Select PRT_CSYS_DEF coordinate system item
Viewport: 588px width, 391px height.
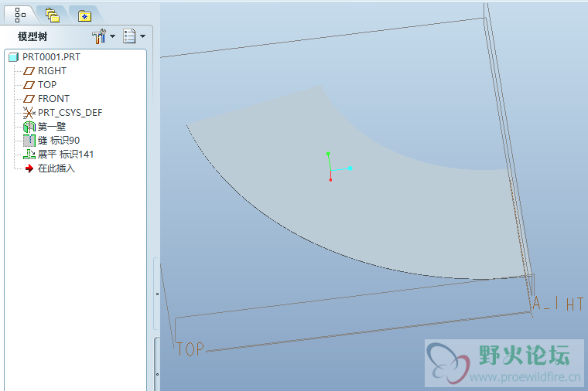pos(70,112)
